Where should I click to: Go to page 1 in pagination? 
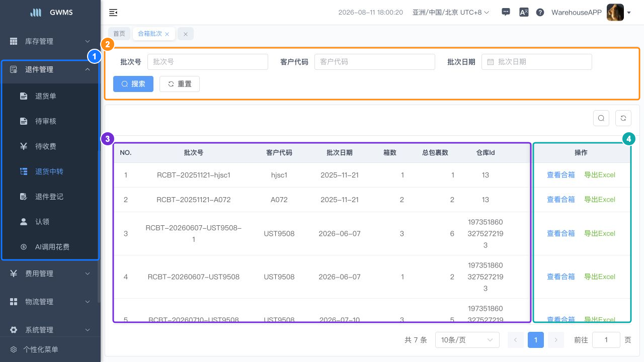536,340
